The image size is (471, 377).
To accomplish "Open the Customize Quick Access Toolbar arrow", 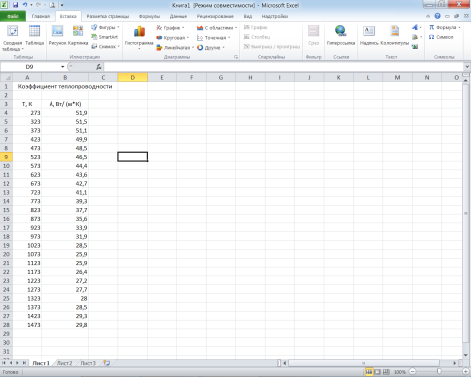I will point(62,5).
